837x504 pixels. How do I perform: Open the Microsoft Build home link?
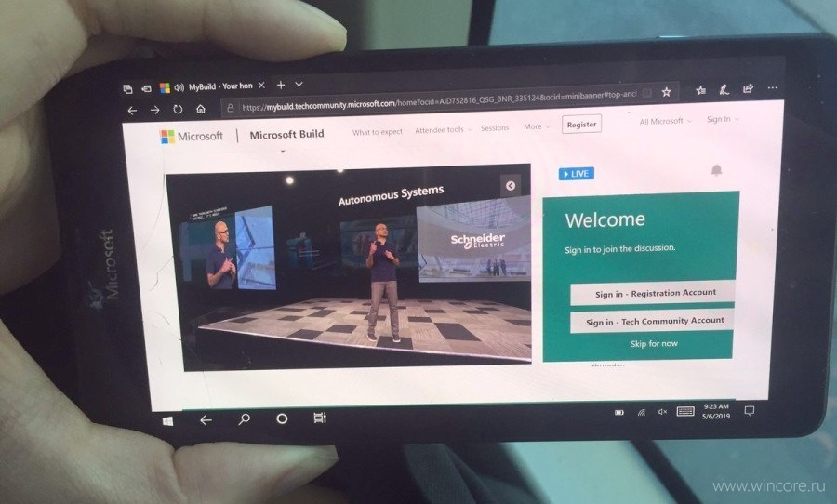click(x=286, y=135)
